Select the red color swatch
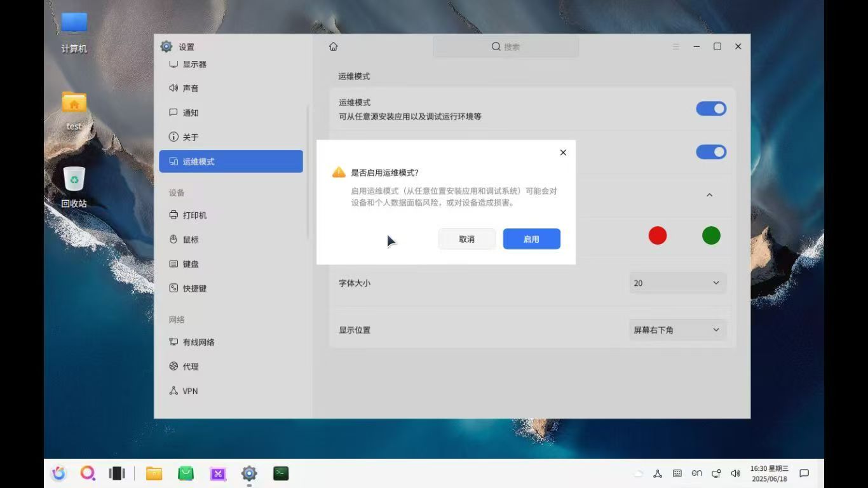The width and height of the screenshot is (868, 488). 658,236
